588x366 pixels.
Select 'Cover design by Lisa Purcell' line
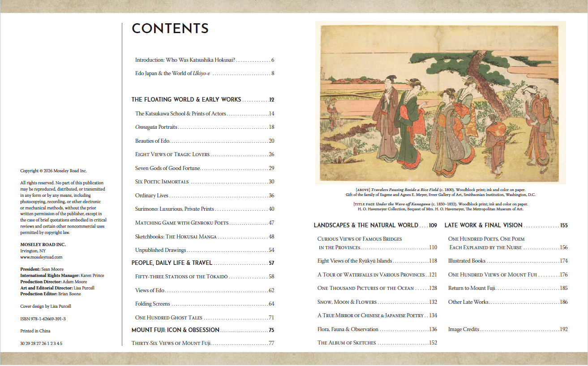tap(46, 306)
